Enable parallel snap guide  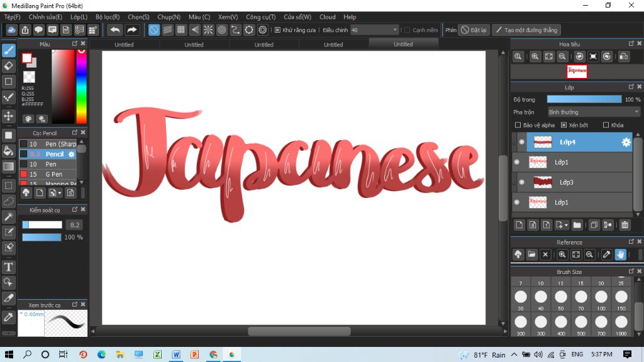[167, 30]
